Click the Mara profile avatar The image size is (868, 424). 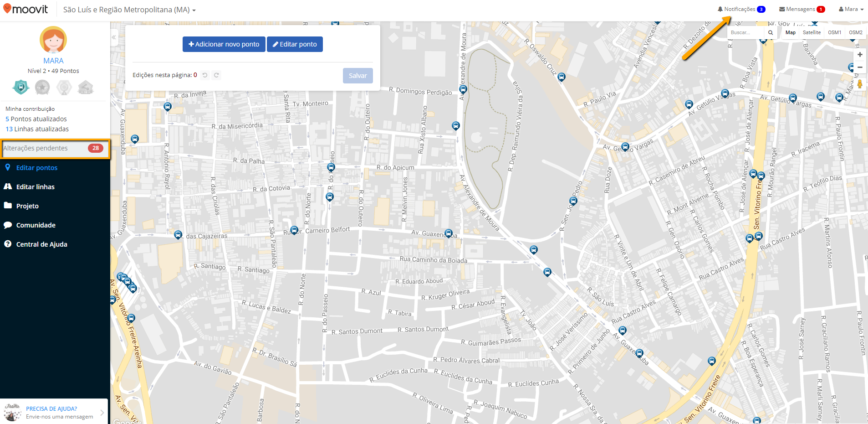pyautogui.click(x=53, y=40)
